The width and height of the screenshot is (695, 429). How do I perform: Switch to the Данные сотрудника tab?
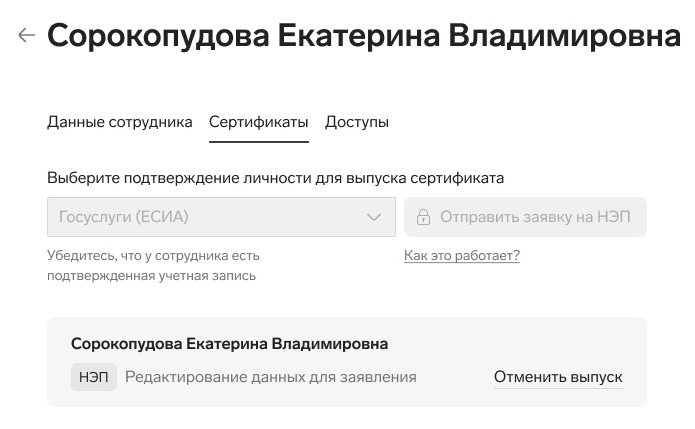point(120,122)
